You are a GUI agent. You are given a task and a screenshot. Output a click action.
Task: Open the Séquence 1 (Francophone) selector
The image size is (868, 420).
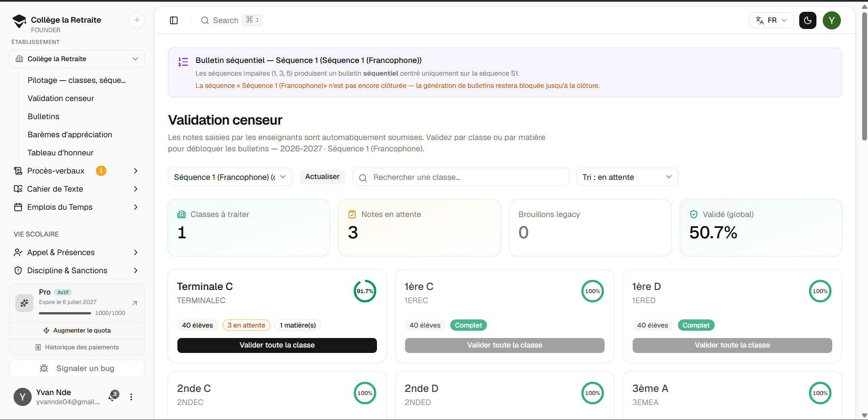point(230,177)
